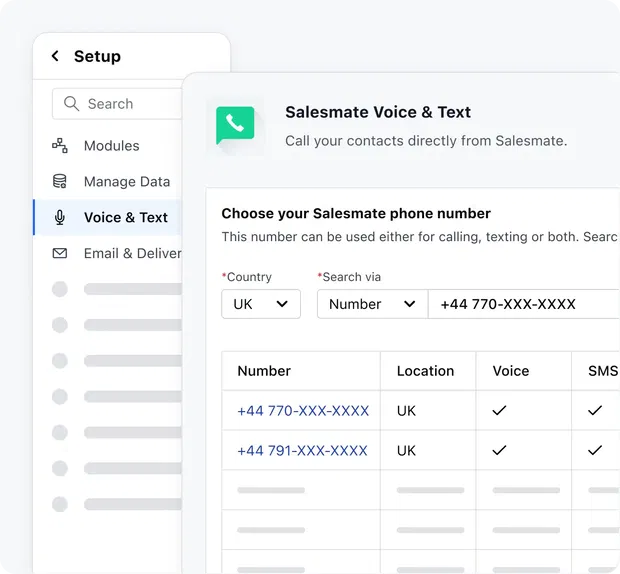Image resolution: width=620 pixels, height=574 pixels.
Task: Click the +44 770-XXX-XXXX number search field
Action: click(x=524, y=304)
